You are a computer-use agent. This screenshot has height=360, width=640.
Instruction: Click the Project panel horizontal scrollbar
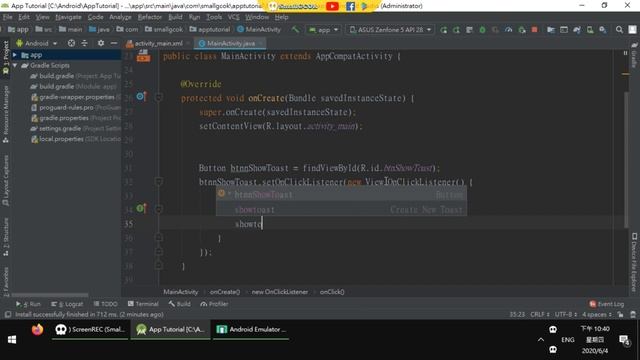50,295
